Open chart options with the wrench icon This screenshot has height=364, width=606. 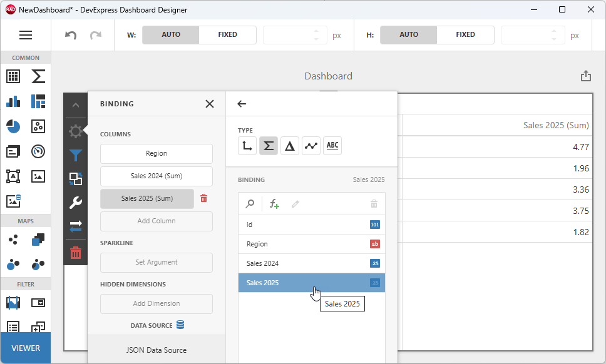click(76, 202)
